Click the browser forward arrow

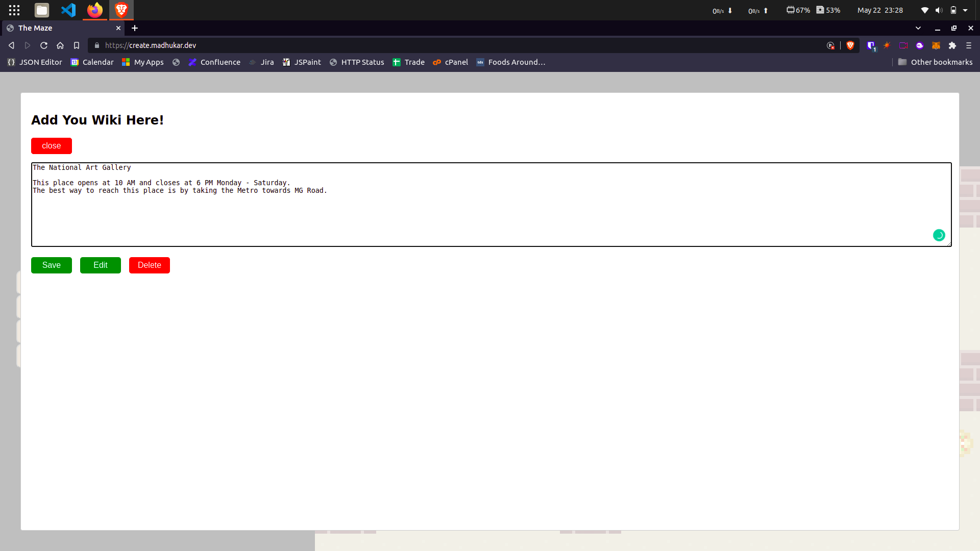point(28,45)
